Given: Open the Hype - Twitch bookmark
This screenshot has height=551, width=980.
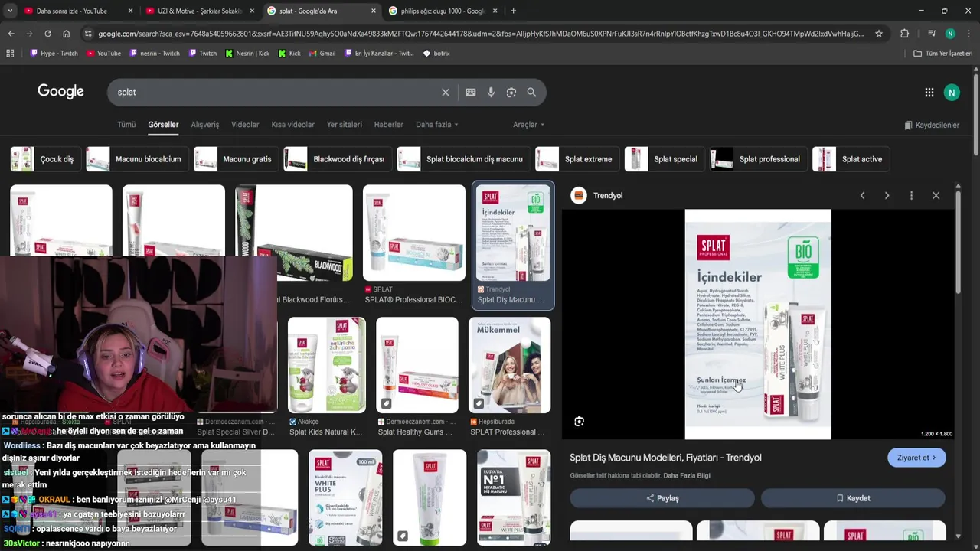Looking at the screenshot, I should click(54, 54).
